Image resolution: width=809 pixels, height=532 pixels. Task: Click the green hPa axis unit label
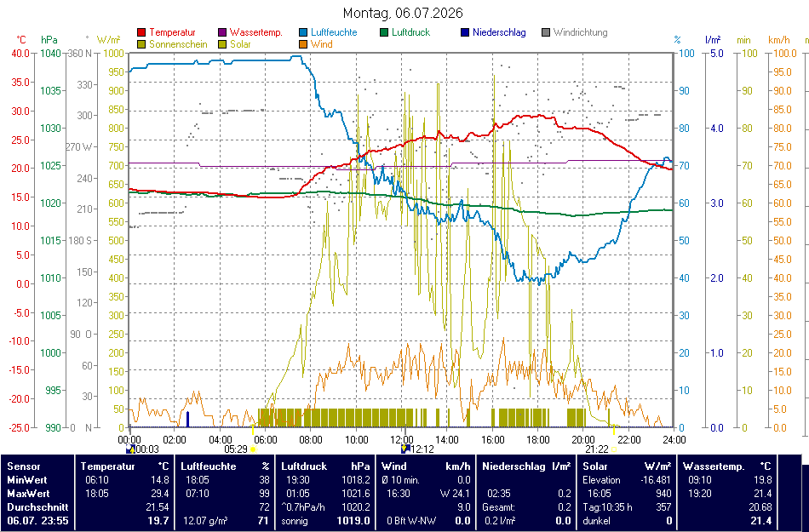click(49, 40)
